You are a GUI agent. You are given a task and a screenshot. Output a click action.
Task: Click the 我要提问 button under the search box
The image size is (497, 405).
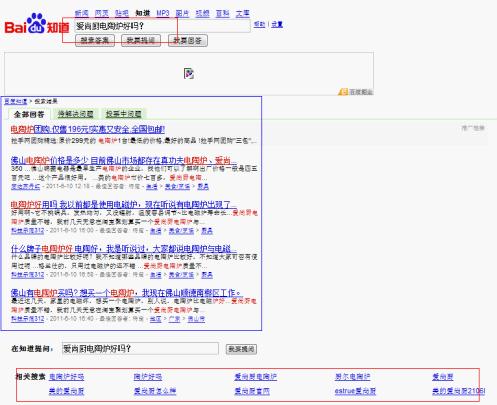[141, 41]
